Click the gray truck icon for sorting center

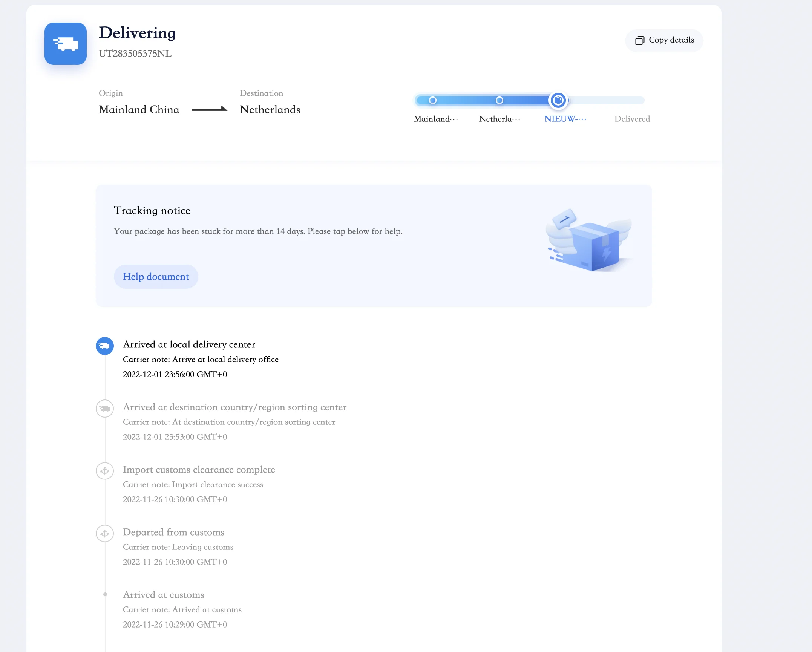105,408
